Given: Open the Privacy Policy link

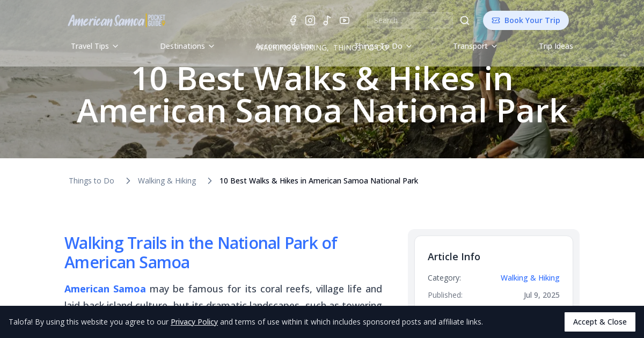Looking at the screenshot, I should click(194, 321).
